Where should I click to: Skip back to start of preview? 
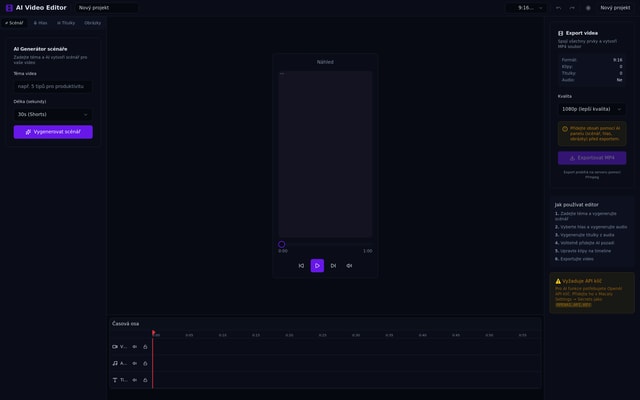click(301, 266)
